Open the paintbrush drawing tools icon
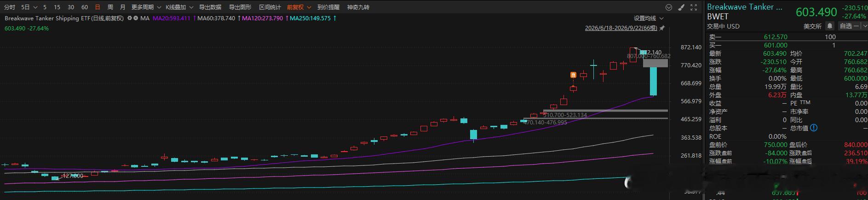Image resolution: width=868 pixels, height=200 pixels. pyautogui.click(x=681, y=7)
